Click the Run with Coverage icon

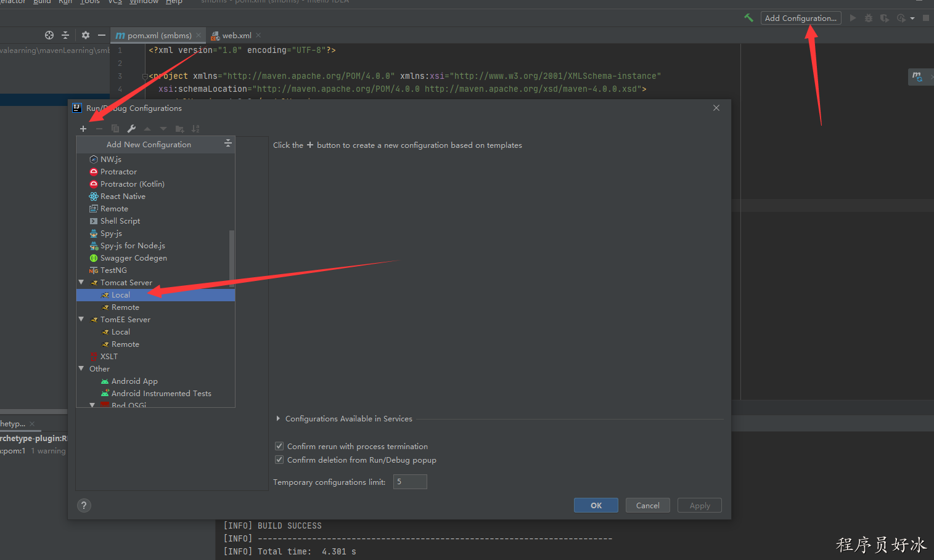click(885, 18)
